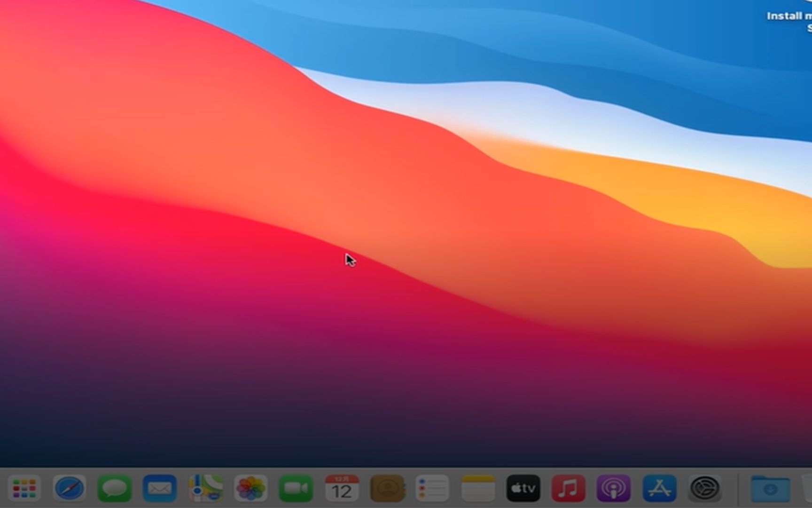The width and height of the screenshot is (812, 508).
Task: Open the Contacts app
Action: pos(387,488)
